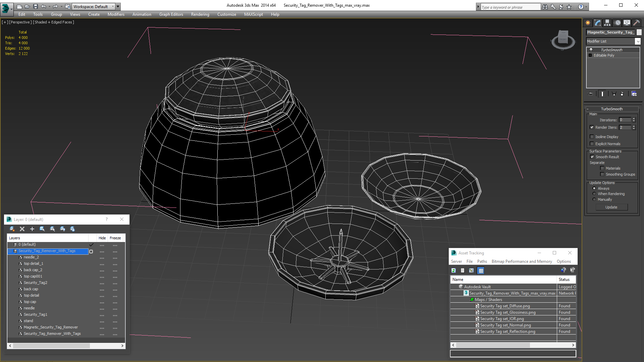644x362 pixels.
Task: Open Bitmap Performance and Memory menu
Action: click(522, 261)
